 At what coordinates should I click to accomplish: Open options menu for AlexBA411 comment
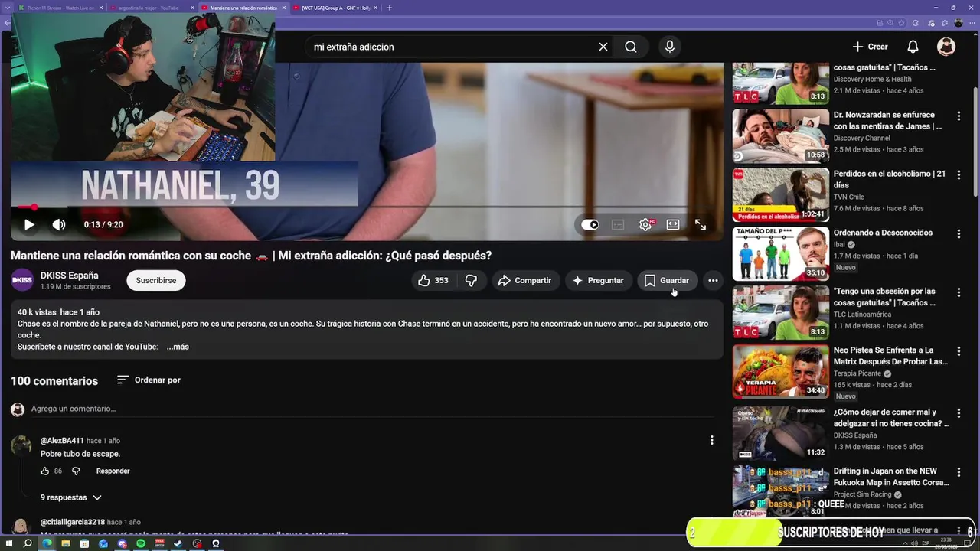click(x=712, y=440)
